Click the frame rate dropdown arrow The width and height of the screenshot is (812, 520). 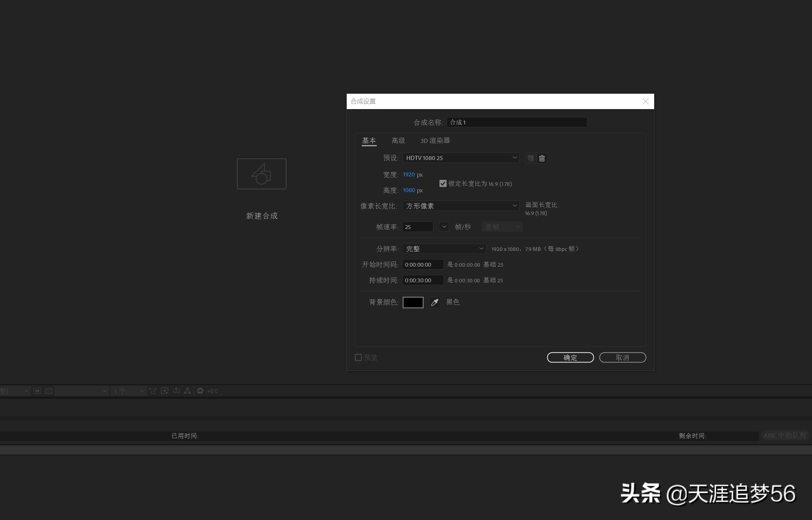pyautogui.click(x=444, y=227)
